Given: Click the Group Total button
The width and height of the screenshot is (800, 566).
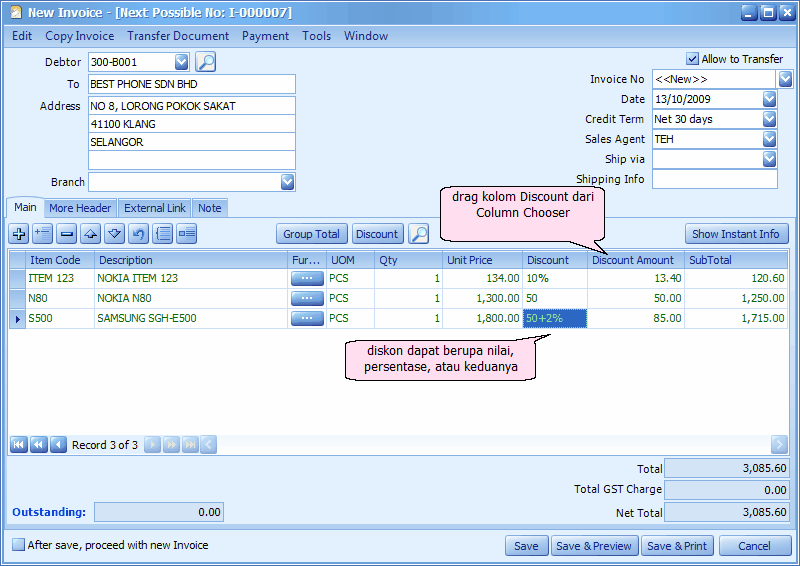Looking at the screenshot, I should [x=311, y=234].
